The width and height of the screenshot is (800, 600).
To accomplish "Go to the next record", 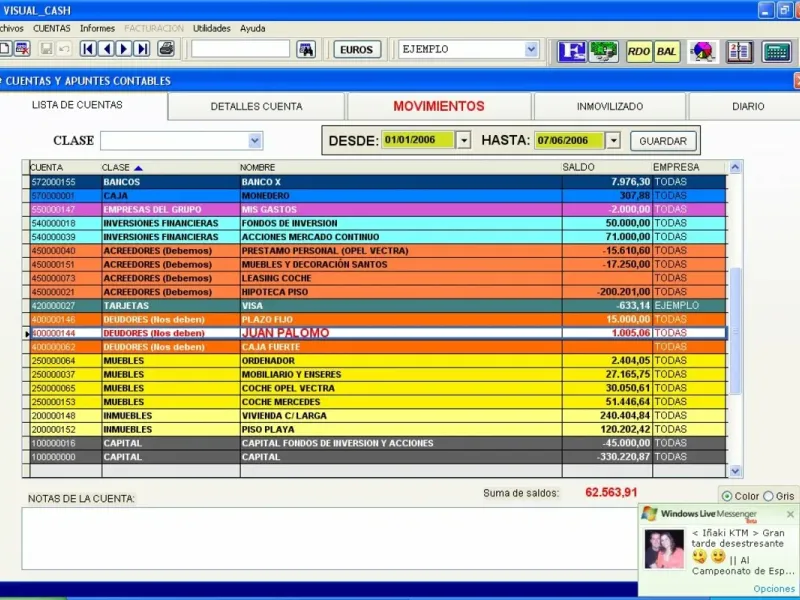I will (124, 49).
